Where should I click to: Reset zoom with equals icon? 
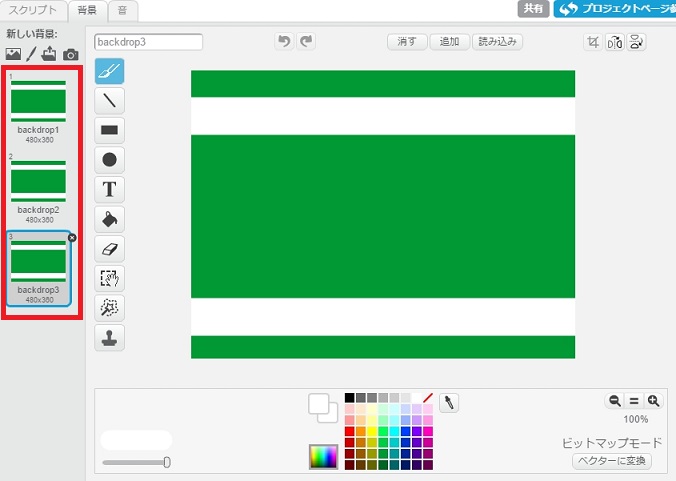click(634, 401)
